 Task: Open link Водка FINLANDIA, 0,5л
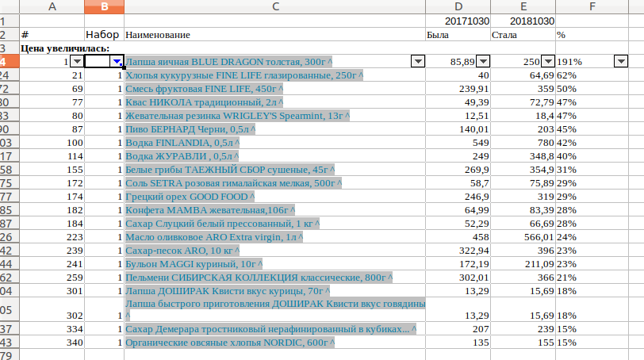[x=182, y=144]
